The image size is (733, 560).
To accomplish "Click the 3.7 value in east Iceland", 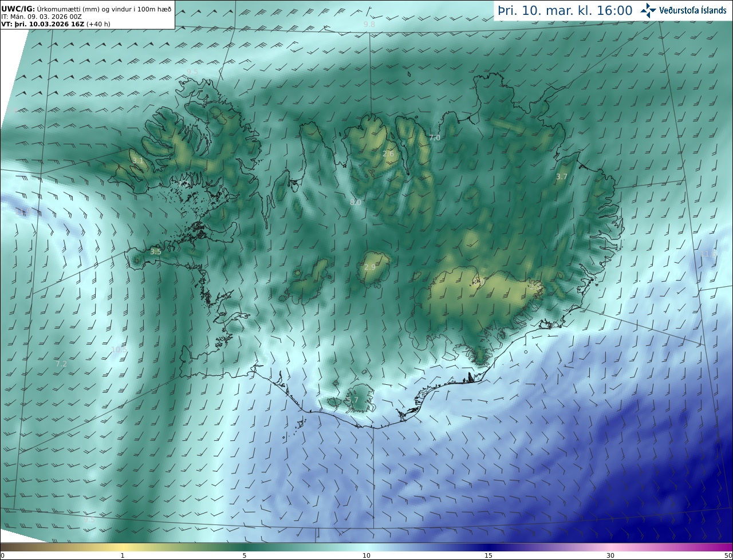I will coord(562,177).
